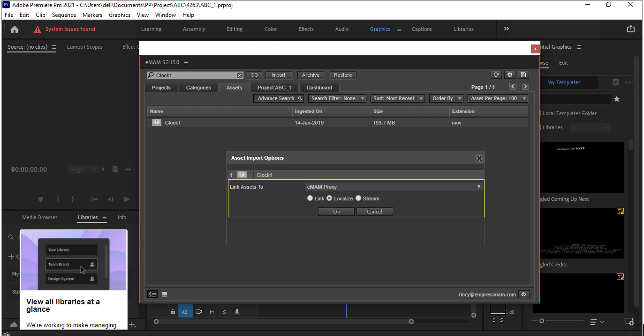This screenshot has width=644, height=336.
Task: Open the Markers menu
Action: pos(92,15)
